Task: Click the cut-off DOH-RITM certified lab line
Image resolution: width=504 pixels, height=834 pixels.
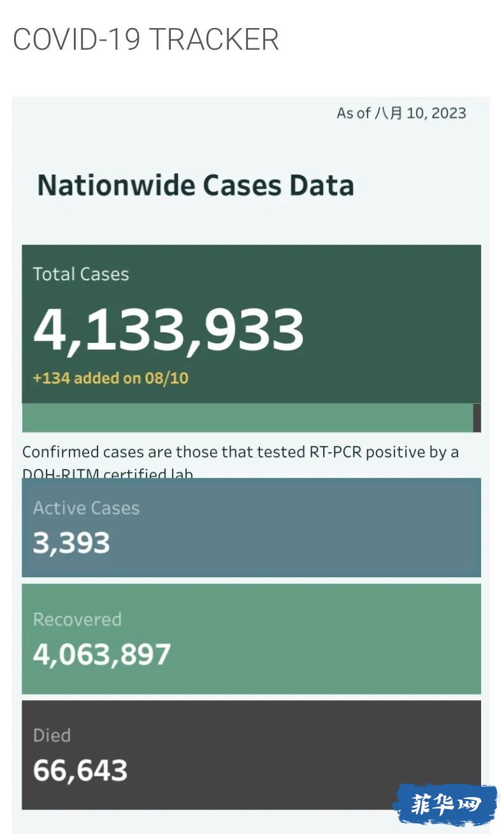Action: coord(107,473)
